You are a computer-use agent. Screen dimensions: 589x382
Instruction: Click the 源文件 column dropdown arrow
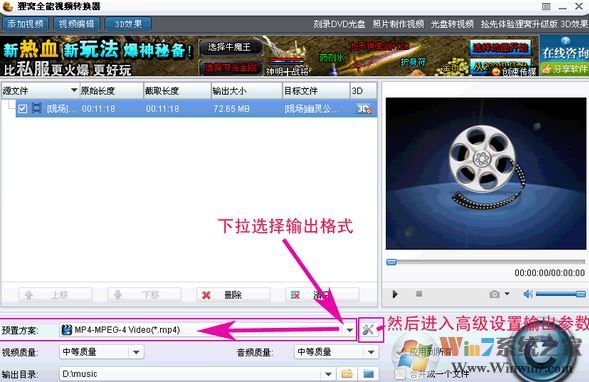coord(74,90)
